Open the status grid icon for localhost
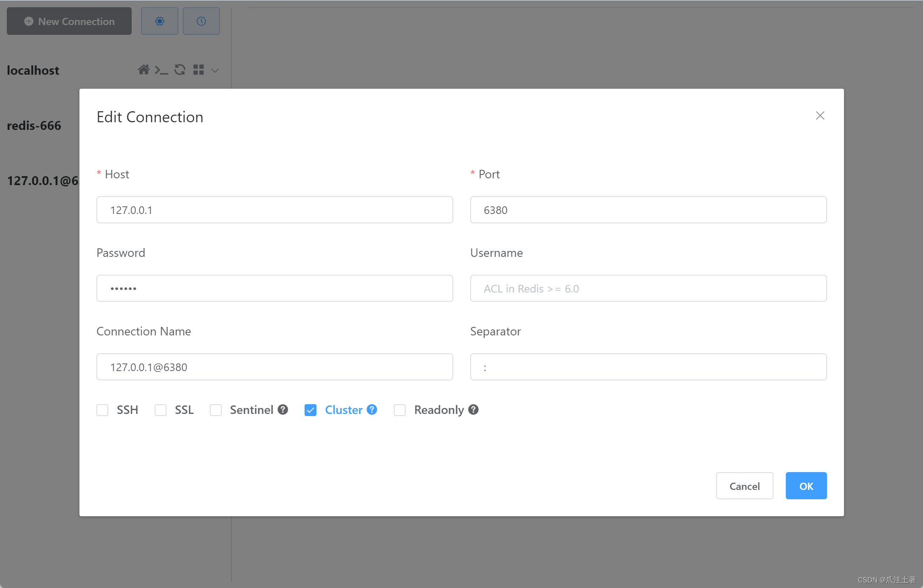 point(198,70)
